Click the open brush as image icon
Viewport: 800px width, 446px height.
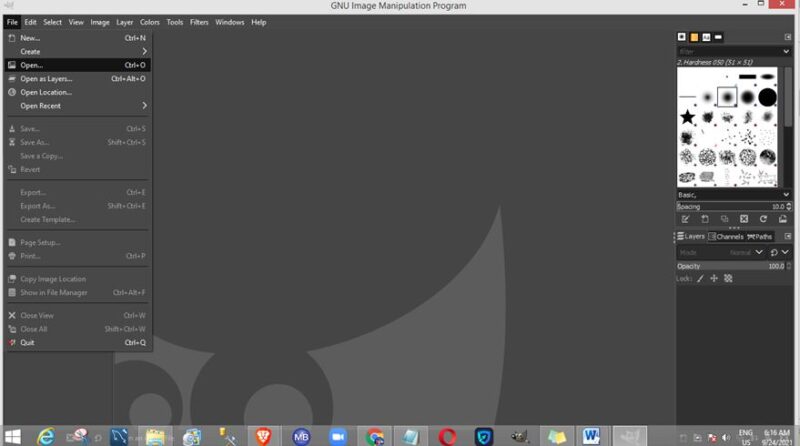click(x=783, y=219)
